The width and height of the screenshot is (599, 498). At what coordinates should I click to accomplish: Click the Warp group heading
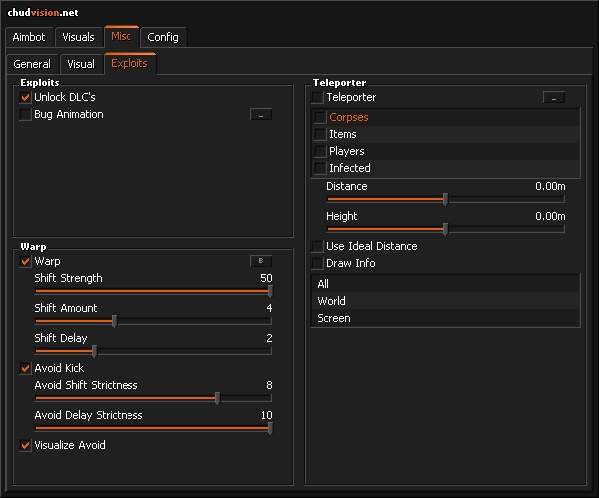[33, 247]
